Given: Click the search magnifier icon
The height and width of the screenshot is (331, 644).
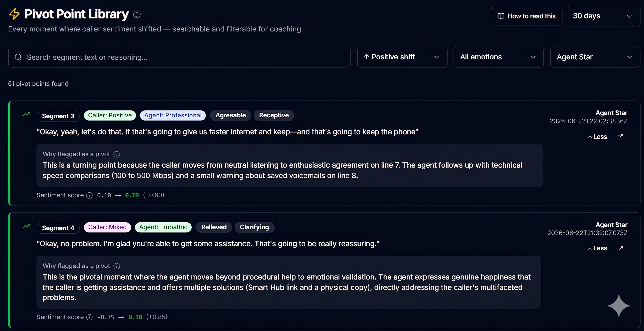Looking at the screenshot, I should pyautogui.click(x=18, y=57).
